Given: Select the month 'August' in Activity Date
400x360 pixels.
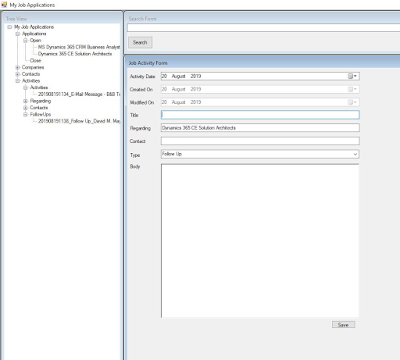Looking at the screenshot, I should coord(178,76).
